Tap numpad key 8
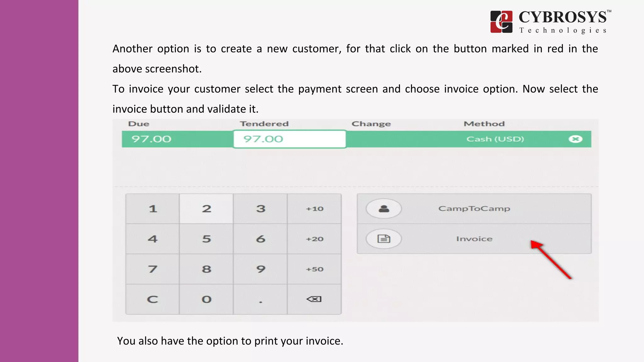 206,269
